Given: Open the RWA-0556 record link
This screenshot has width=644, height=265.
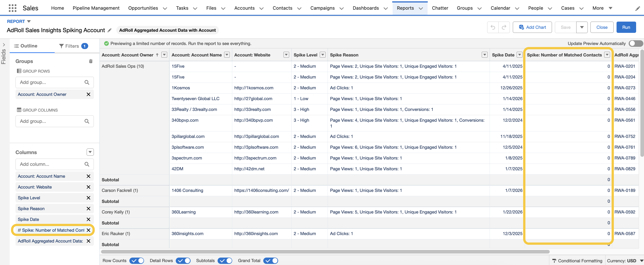Looking at the screenshot, I should point(624,109).
